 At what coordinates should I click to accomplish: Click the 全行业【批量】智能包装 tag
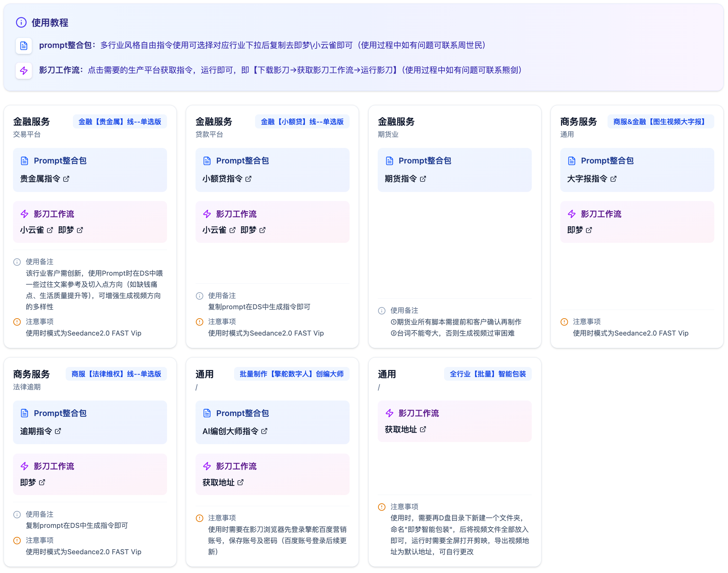pyautogui.click(x=488, y=374)
